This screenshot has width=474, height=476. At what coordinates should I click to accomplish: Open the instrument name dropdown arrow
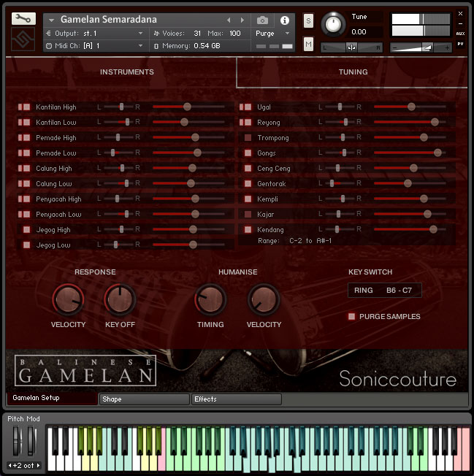click(51, 20)
